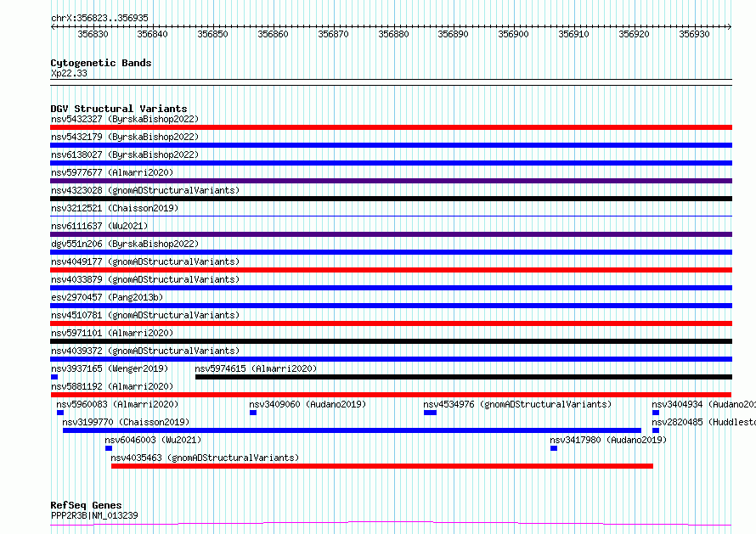Image resolution: width=756 pixels, height=534 pixels.
Task: Click the nsv5960083 (Almarri2020) label
Action: tap(117, 404)
